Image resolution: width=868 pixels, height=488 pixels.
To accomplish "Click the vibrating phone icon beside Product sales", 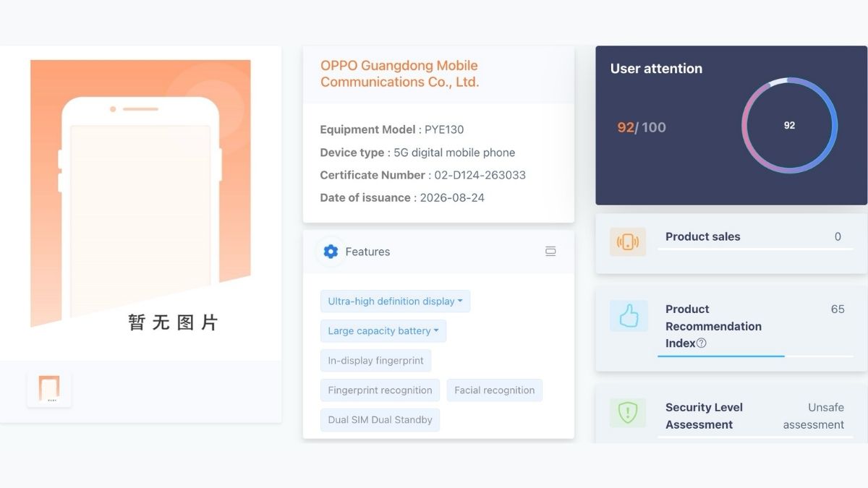I will point(628,242).
